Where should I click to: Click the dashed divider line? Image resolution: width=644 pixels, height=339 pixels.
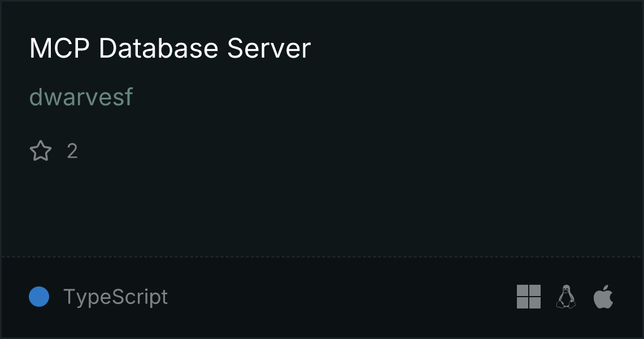click(322, 257)
